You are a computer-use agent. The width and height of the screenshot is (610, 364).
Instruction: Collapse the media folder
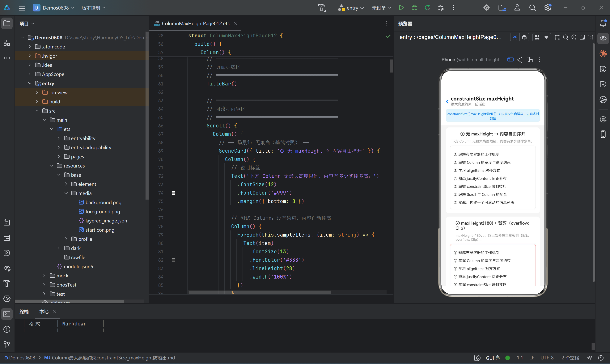tap(66, 193)
